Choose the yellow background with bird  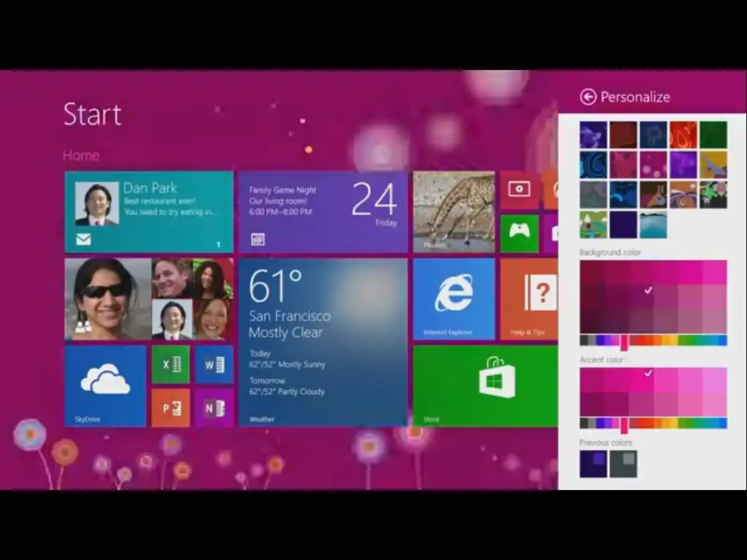pos(713,165)
